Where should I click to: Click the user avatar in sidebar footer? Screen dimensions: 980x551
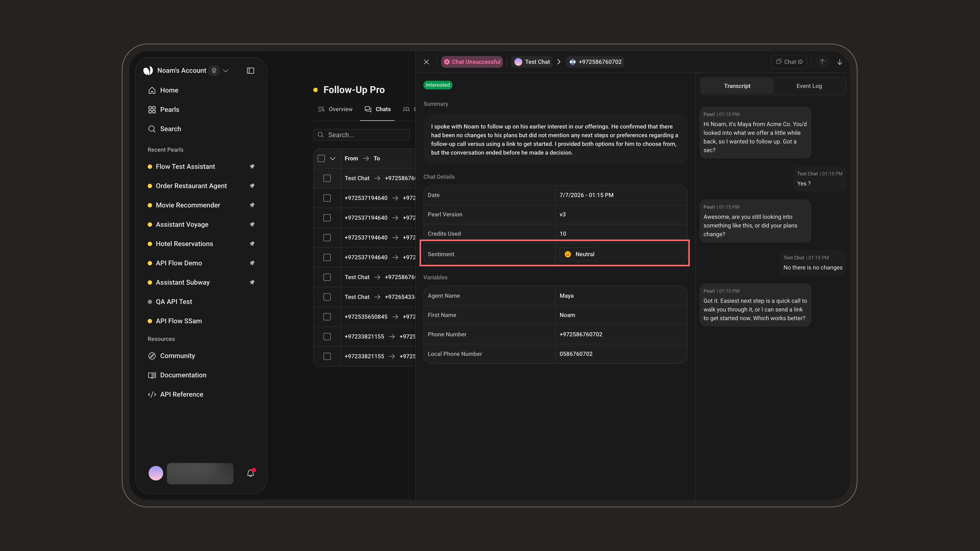(156, 474)
